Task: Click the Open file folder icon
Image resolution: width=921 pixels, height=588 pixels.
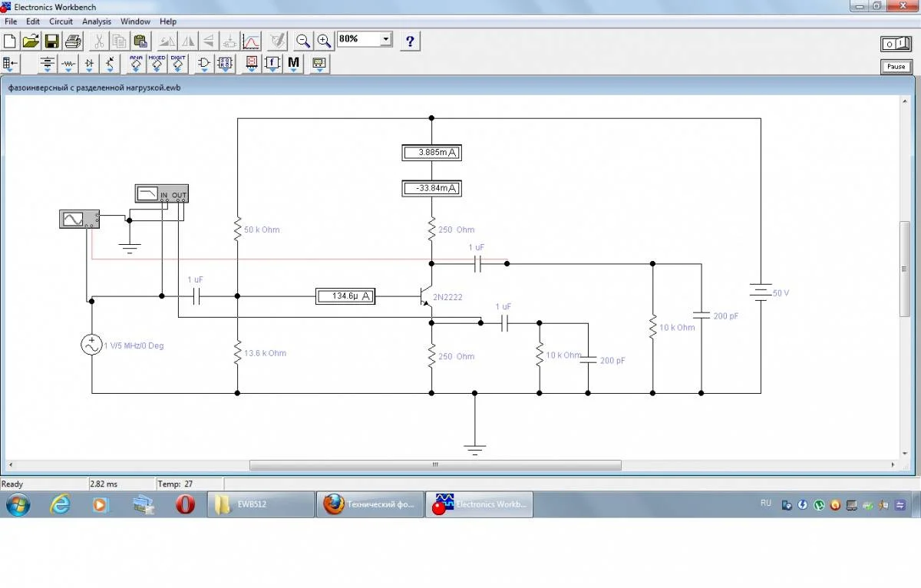Action: click(x=31, y=41)
